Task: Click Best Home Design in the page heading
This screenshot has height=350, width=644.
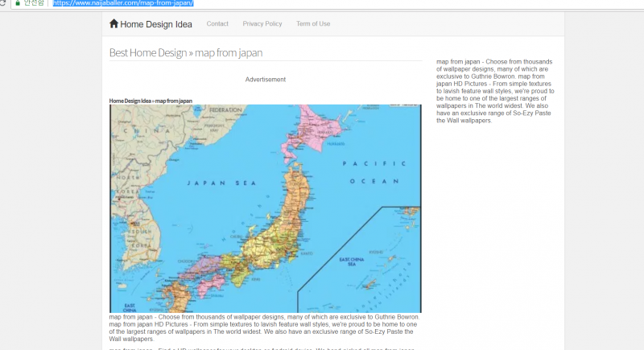Action: pyautogui.click(x=147, y=53)
